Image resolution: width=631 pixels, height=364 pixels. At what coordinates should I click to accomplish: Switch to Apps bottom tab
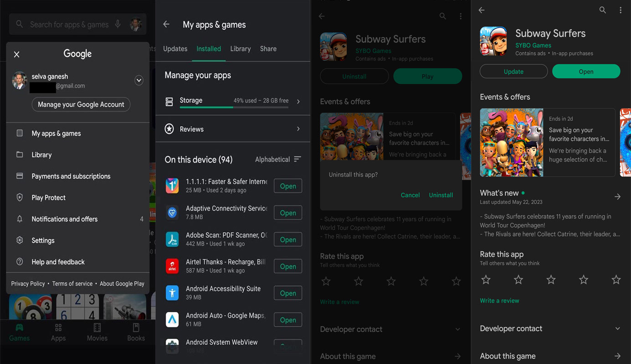(58, 333)
